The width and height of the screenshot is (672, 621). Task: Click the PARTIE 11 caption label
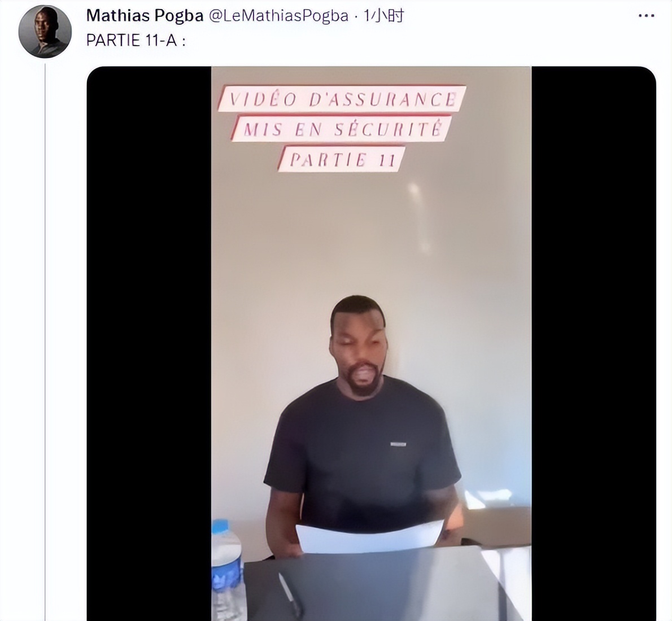pos(342,159)
